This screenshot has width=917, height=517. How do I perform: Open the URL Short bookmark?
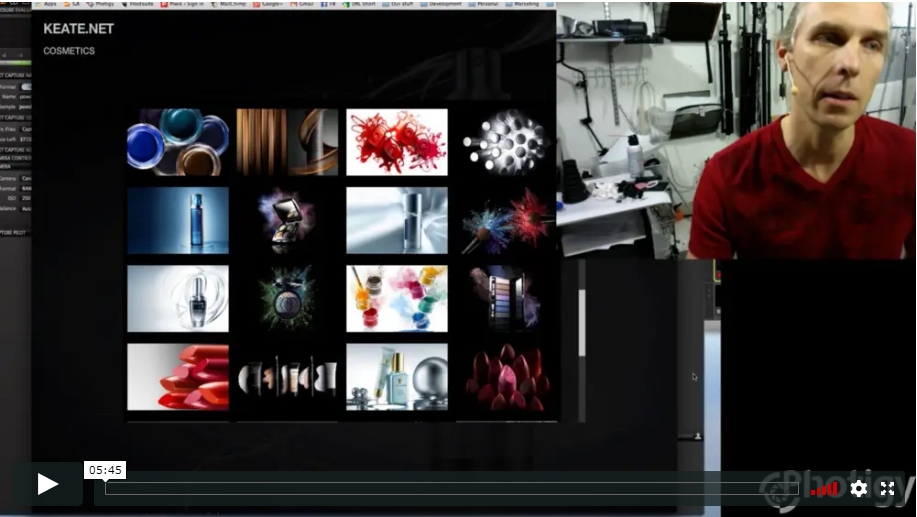tap(359, 4)
